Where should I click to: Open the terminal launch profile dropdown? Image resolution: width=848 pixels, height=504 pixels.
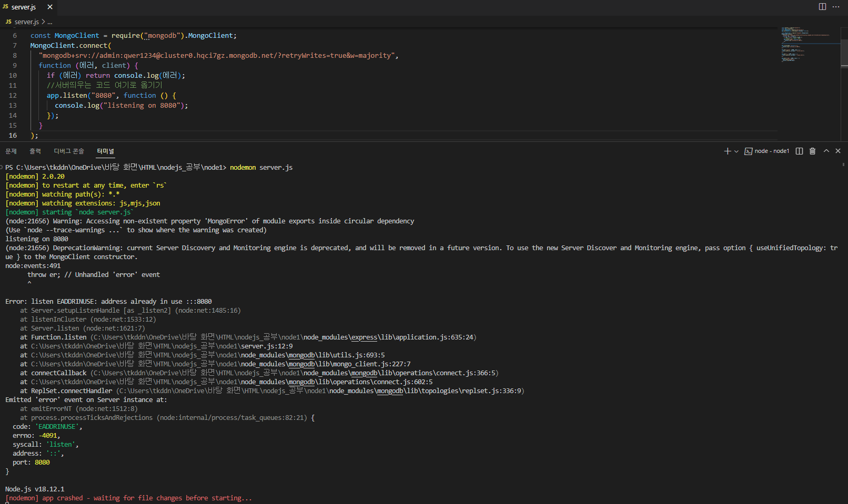pyautogui.click(x=736, y=151)
